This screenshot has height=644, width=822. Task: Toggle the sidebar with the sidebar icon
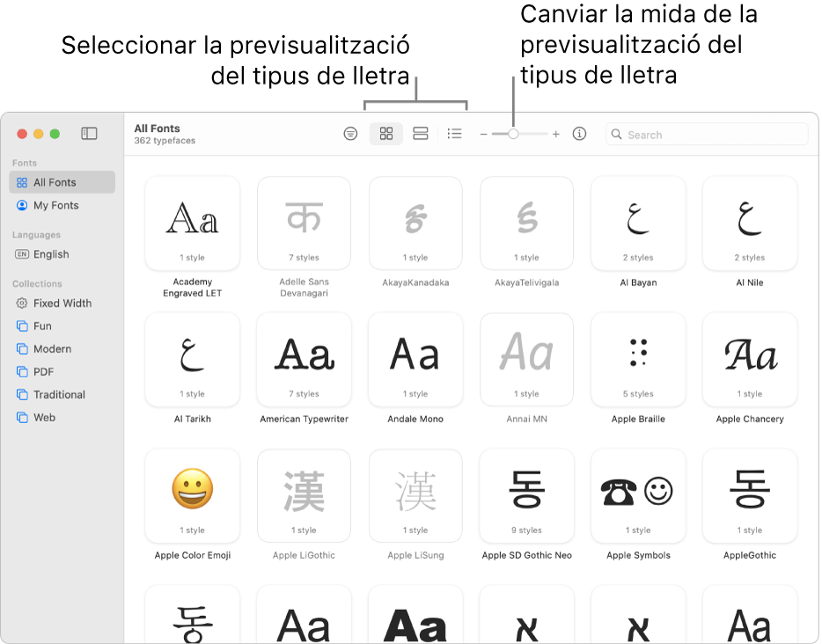pos(89,134)
